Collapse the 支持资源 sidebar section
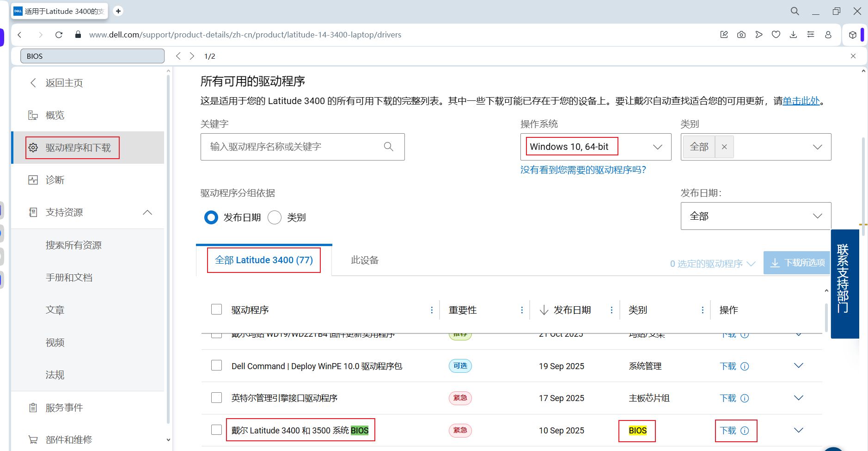 point(147,212)
